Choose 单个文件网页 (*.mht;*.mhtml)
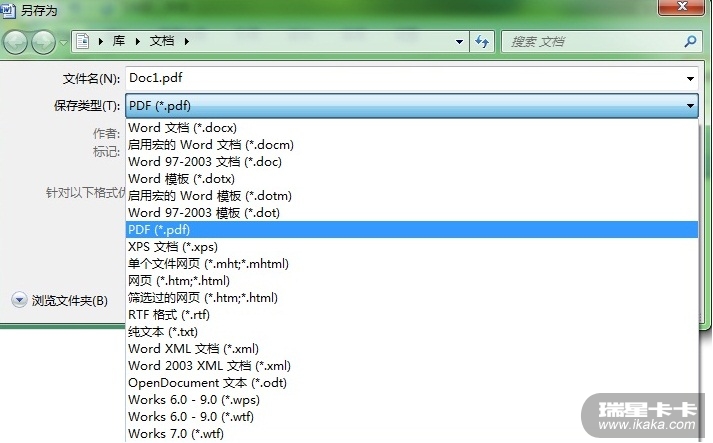Image resolution: width=713 pixels, height=443 pixels. coord(412,263)
